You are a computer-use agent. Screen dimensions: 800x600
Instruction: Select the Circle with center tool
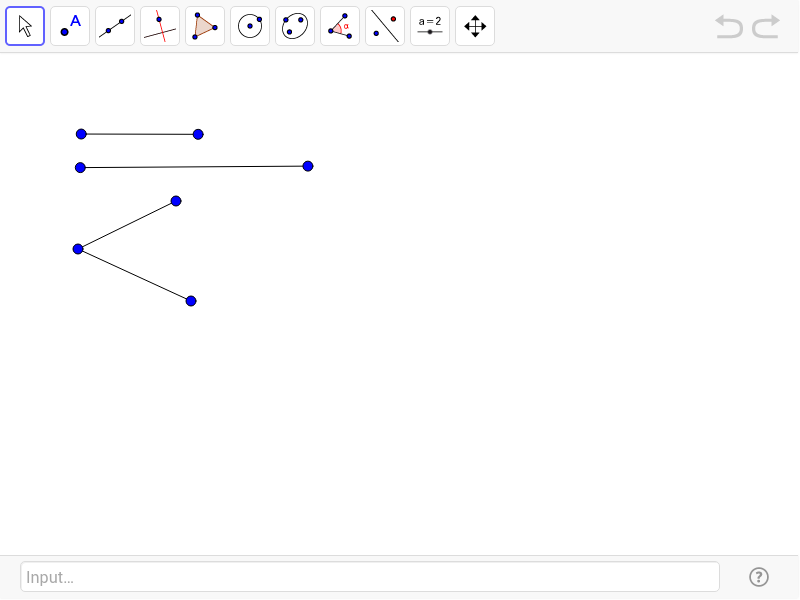click(x=250, y=26)
